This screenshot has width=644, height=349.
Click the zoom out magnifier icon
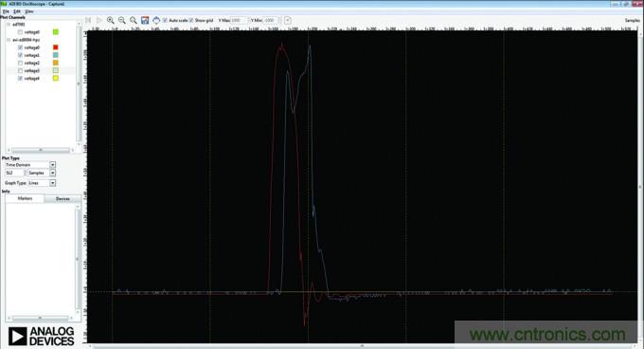(x=122, y=20)
